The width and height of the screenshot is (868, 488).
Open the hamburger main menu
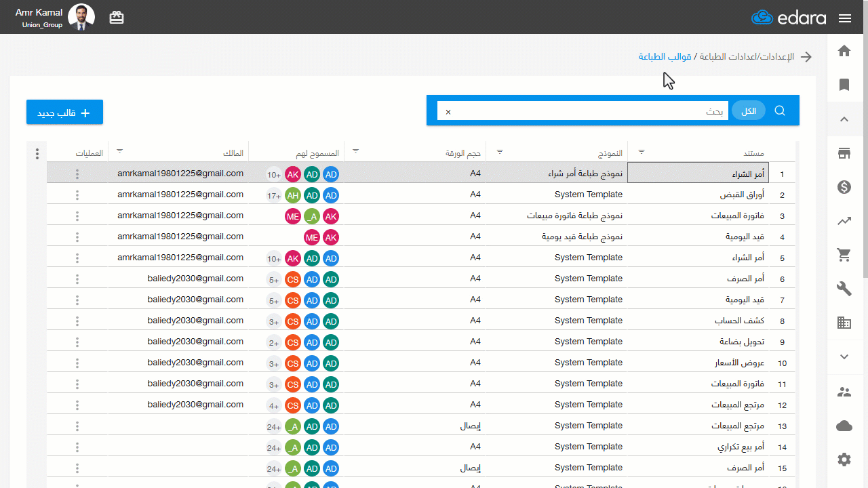845,18
